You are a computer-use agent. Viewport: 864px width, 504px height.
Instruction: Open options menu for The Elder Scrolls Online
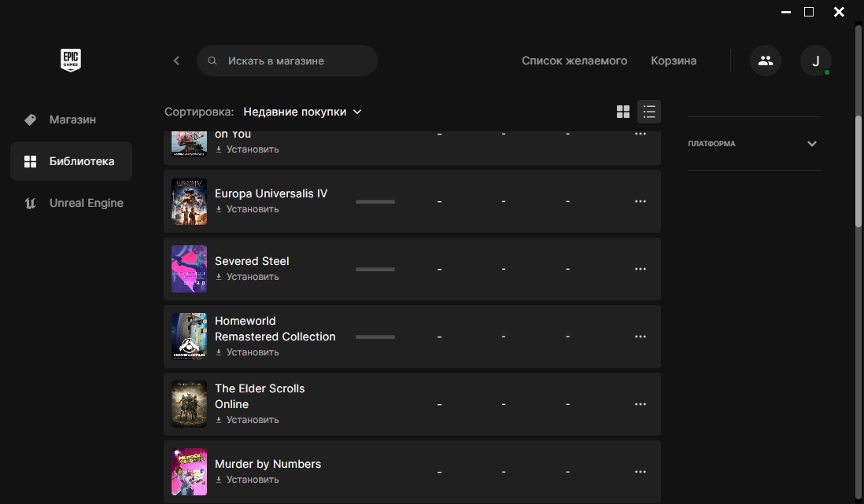click(641, 404)
